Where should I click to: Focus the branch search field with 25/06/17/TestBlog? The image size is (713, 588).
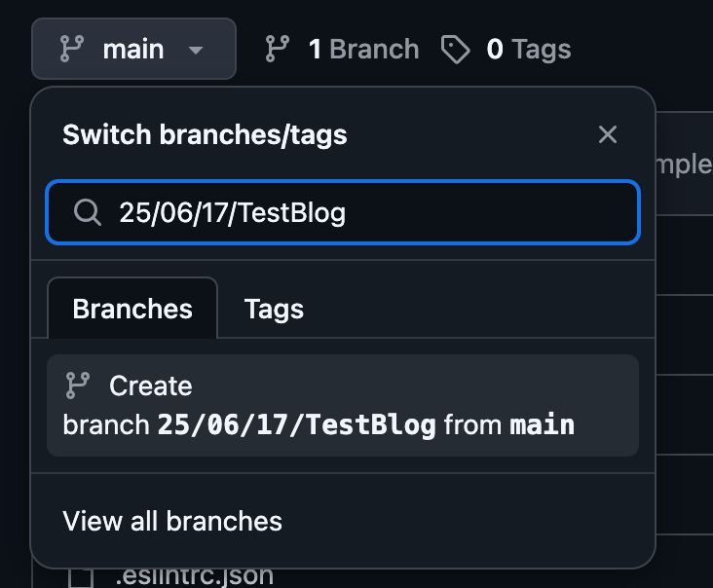[370, 211]
